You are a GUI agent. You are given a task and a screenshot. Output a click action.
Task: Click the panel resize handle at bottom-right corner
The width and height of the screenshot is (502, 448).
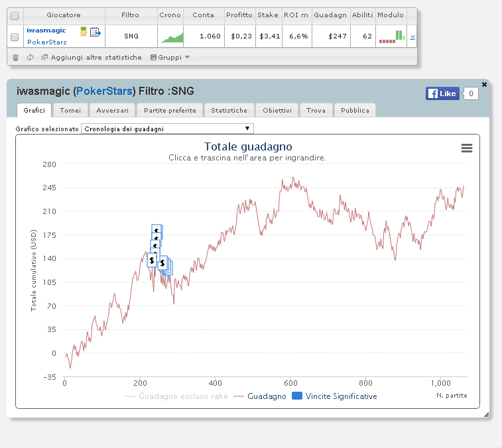coord(486,415)
